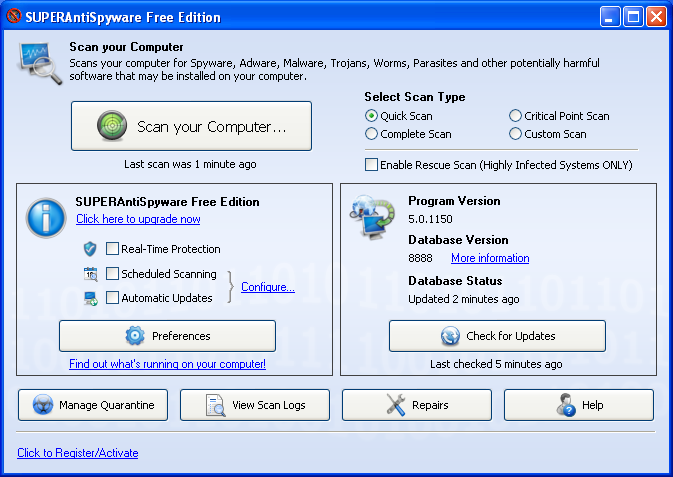Screen dimensions: 673x477
Task: Click Last checked 5 minutes ago text
Action: pyautogui.click(x=496, y=364)
